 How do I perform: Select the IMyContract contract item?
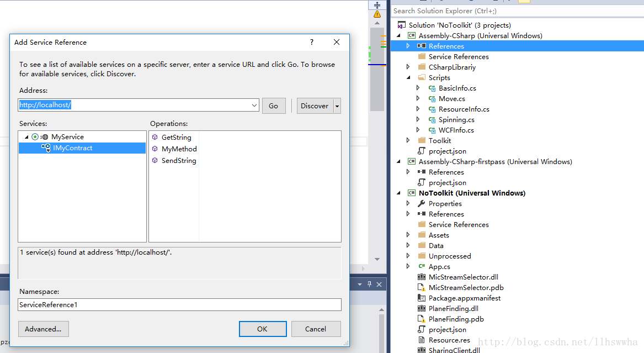[72, 148]
